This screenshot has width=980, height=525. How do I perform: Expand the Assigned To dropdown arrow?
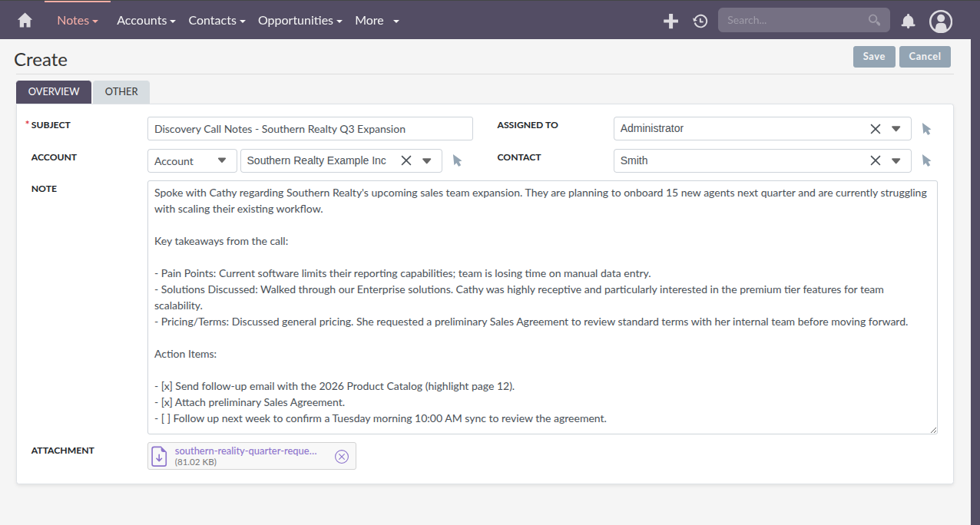[x=896, y=128]
